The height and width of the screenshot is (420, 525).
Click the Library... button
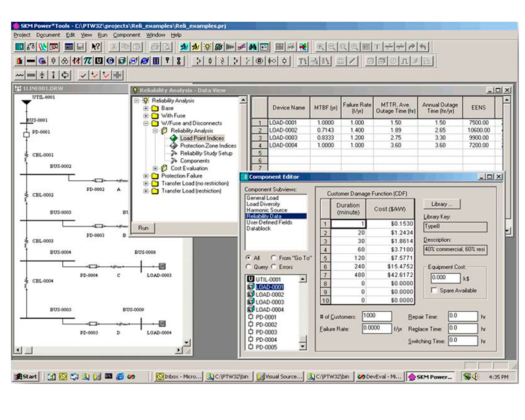(x=442, y=204)
